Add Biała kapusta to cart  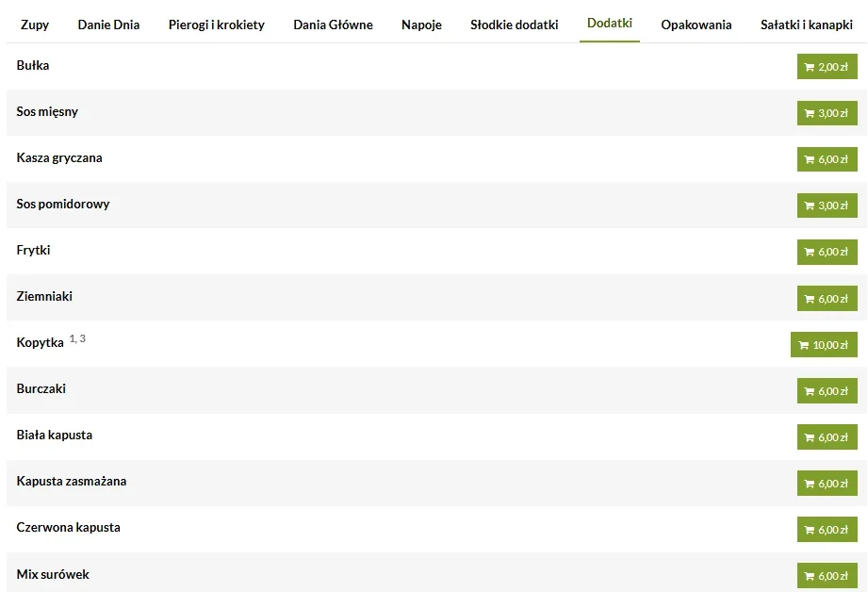(827, 437)
